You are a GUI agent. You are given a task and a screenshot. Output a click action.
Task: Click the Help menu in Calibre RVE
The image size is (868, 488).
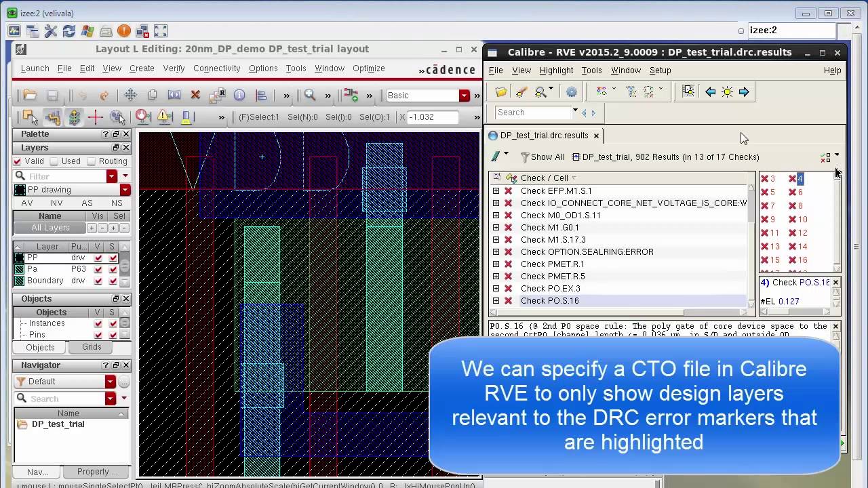point(832,70)
